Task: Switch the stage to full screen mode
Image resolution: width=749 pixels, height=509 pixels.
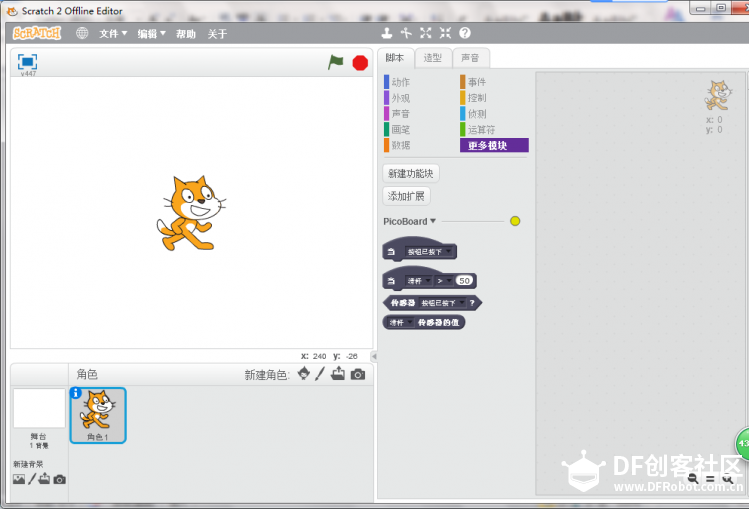Action: click(27, 62)
